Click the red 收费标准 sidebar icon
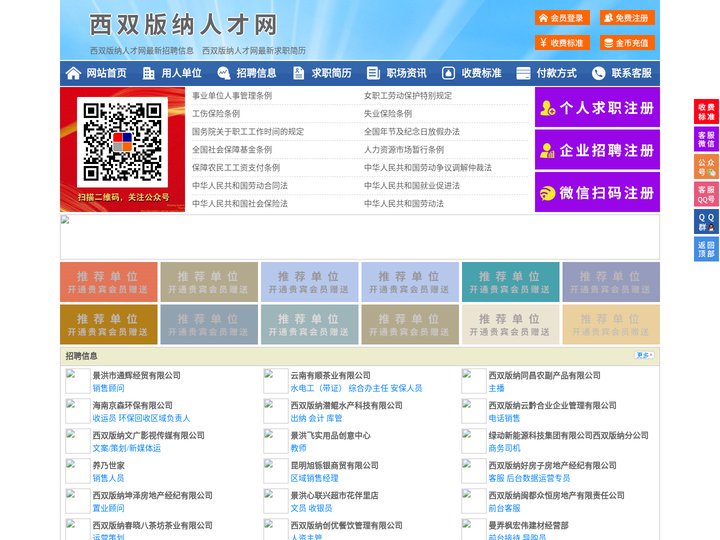 (706, 112)
